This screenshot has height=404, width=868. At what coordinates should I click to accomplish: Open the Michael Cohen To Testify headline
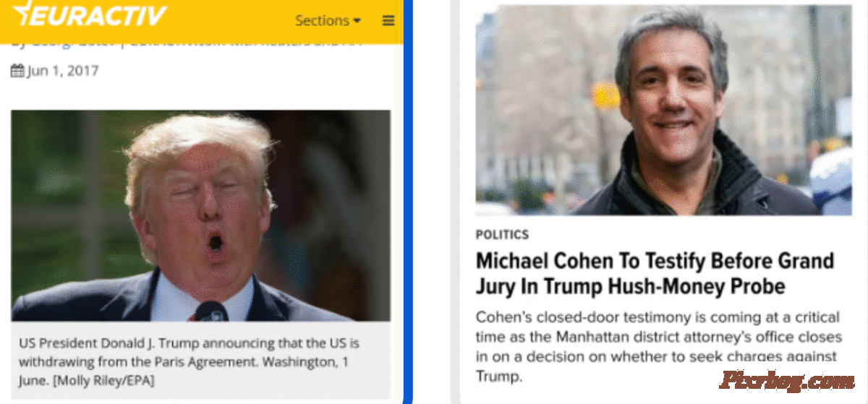(x=655, y=273)
